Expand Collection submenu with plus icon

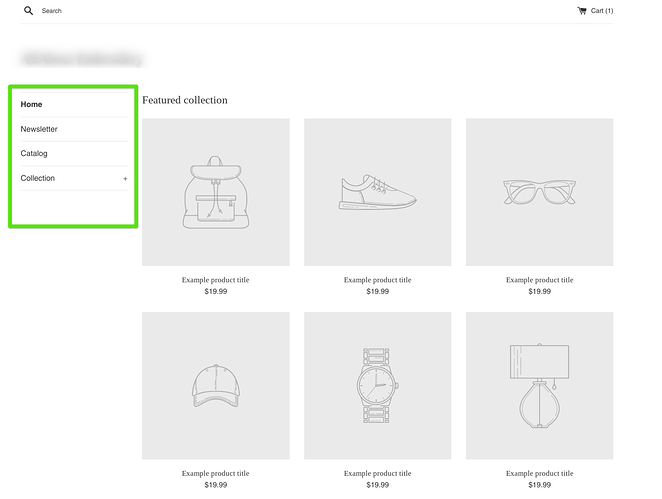click(125, 179)
